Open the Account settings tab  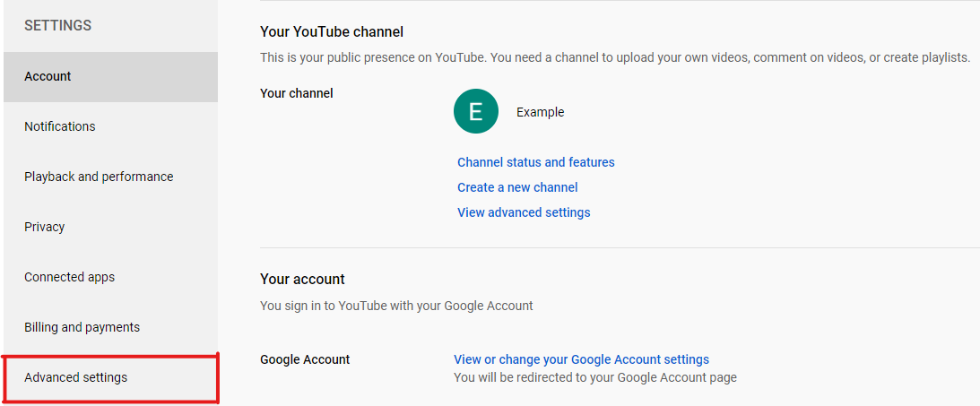48,76
